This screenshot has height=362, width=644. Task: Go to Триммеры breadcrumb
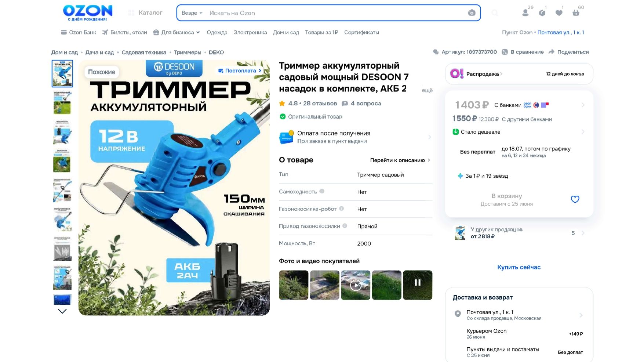[188, 53]
